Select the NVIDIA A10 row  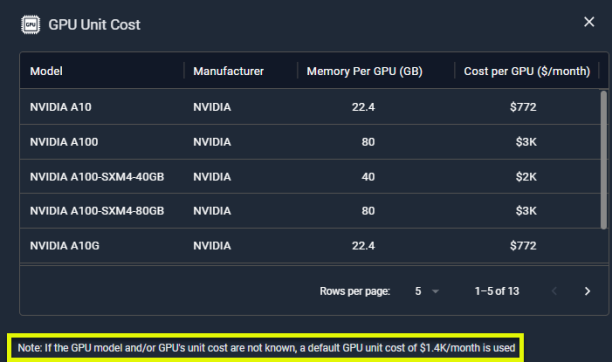click(310, 107)
